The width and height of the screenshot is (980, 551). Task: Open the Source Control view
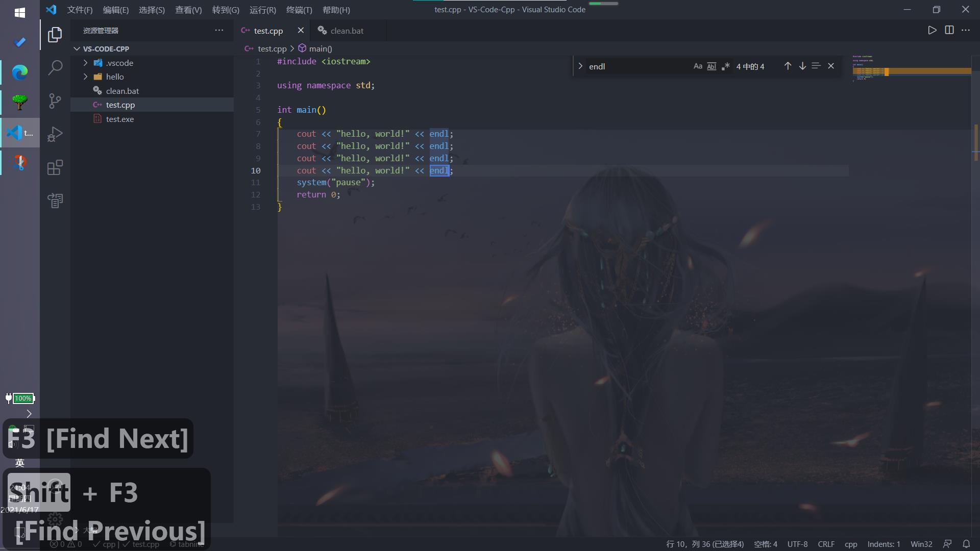click(55, 101)
